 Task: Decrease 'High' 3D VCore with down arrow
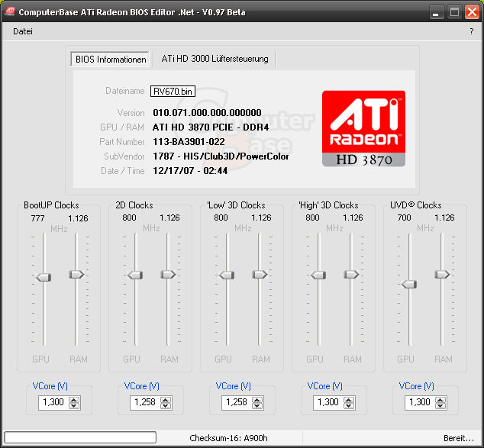point(349,406)
